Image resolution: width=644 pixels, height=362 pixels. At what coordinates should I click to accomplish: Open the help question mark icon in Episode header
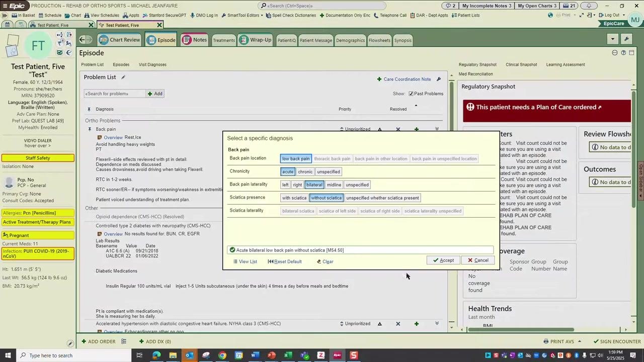[x=623, y=53]
